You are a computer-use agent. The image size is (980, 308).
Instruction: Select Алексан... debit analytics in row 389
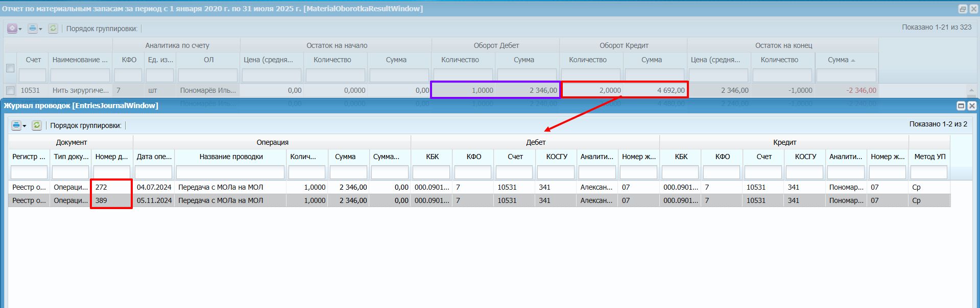(x=597, y=200)
